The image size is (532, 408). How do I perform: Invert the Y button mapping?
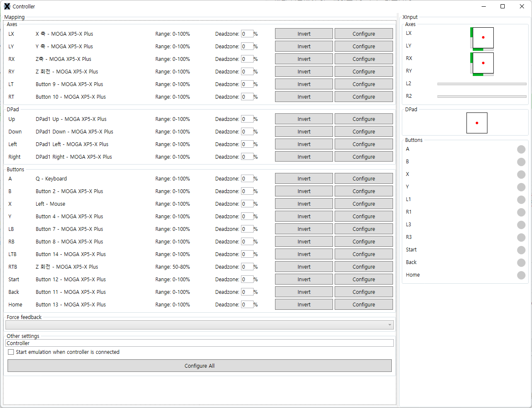304,216
